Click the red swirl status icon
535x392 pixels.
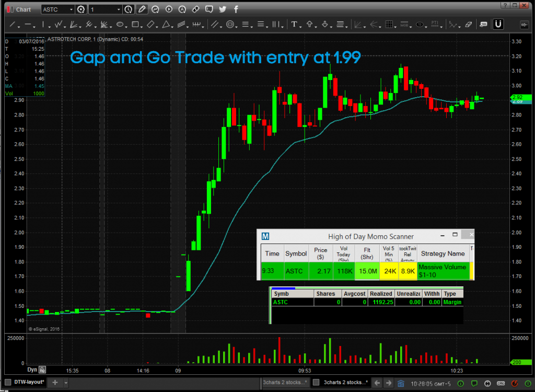pyautogui.click(x=514, y=384)
